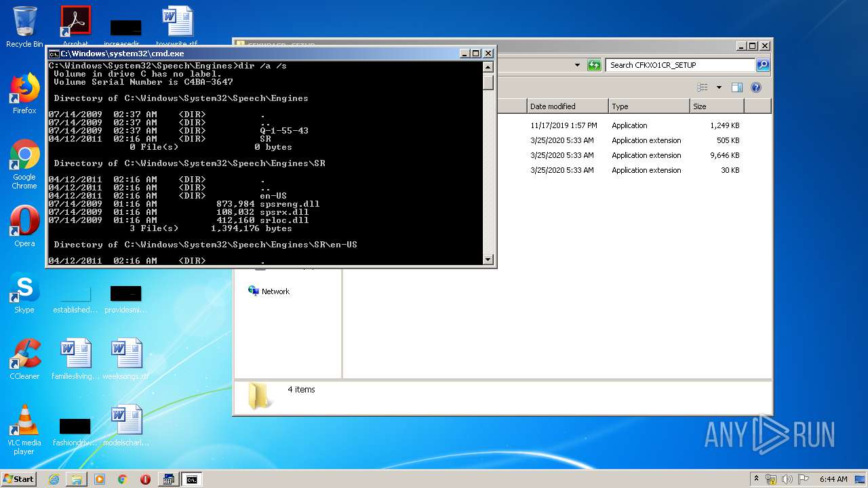Launch the Google Chrome desktop shortcut
The width and height of the screenshot is (868, 488).
(24, 165)
